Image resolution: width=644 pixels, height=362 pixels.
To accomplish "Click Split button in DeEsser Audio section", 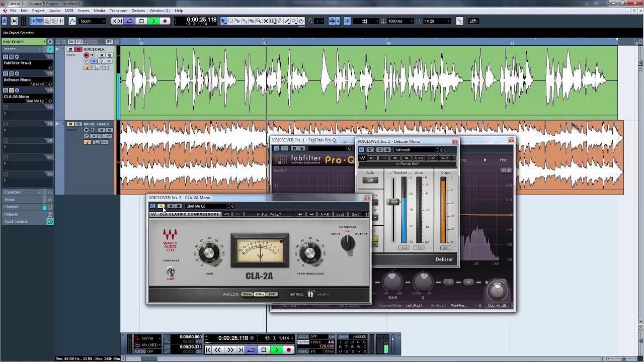I will [x=370, y=180].
